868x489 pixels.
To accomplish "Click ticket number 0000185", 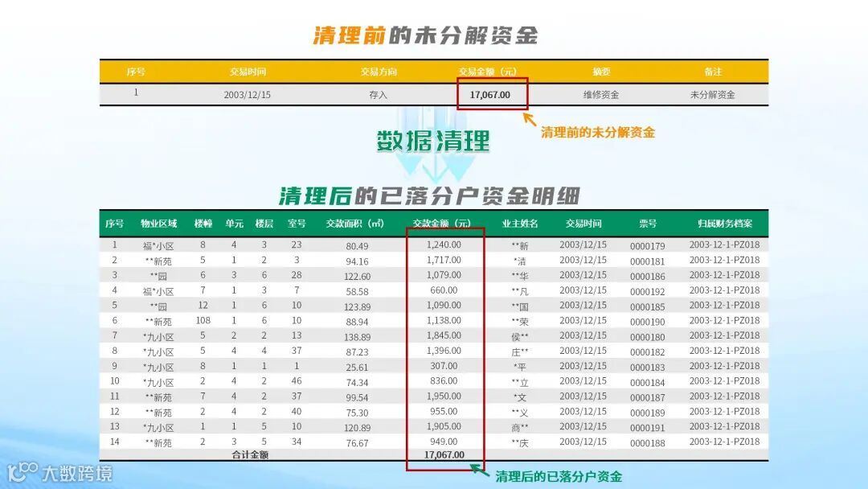I will pyautogui.click(x=647, y=306).
